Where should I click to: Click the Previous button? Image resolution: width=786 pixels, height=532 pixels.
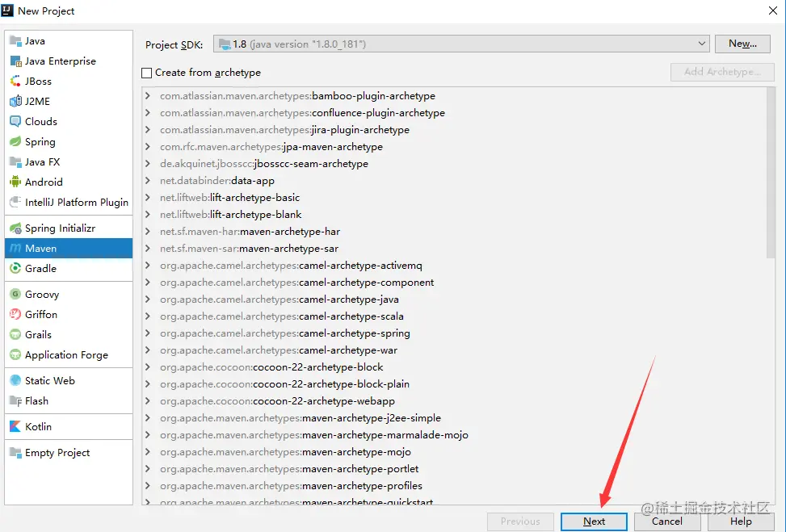tap(520, 522)
